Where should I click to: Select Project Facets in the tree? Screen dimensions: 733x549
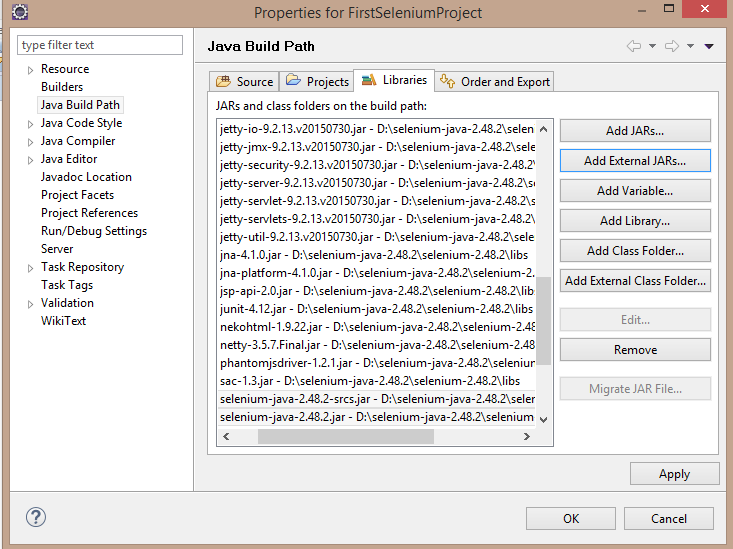77,195
